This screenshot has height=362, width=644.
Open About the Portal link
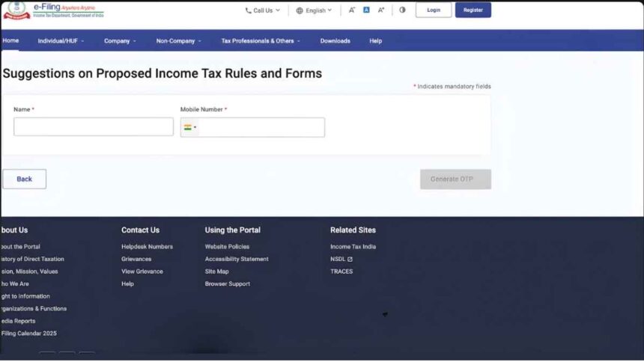(20, 247)
